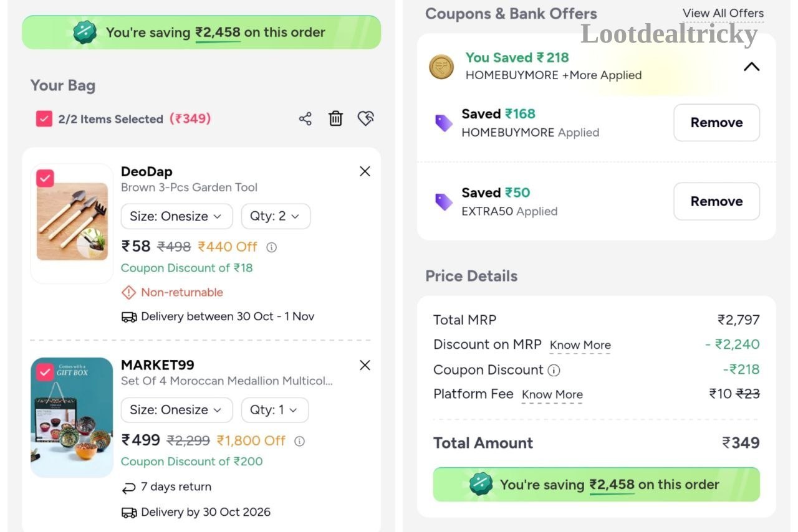Collapse the You Saved ₹218 coupon section

751,67
